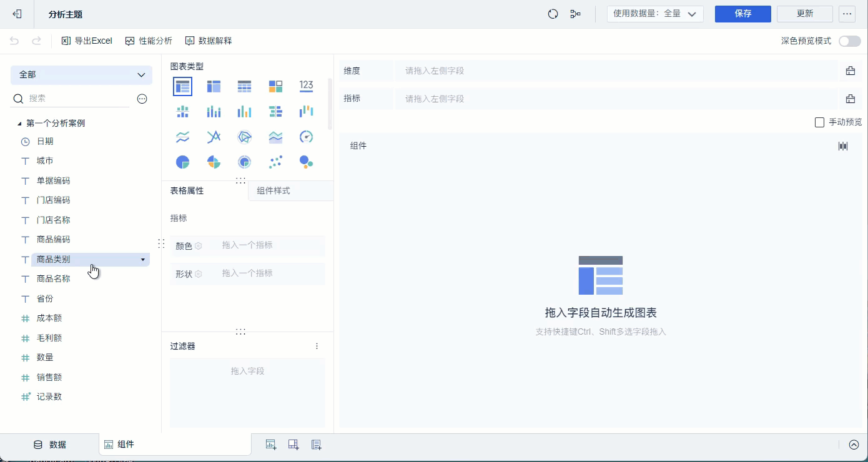Open 数据解释 from the toolbar
The width and height of the screenshot is (868, 462).
click(x=209, y=41)
